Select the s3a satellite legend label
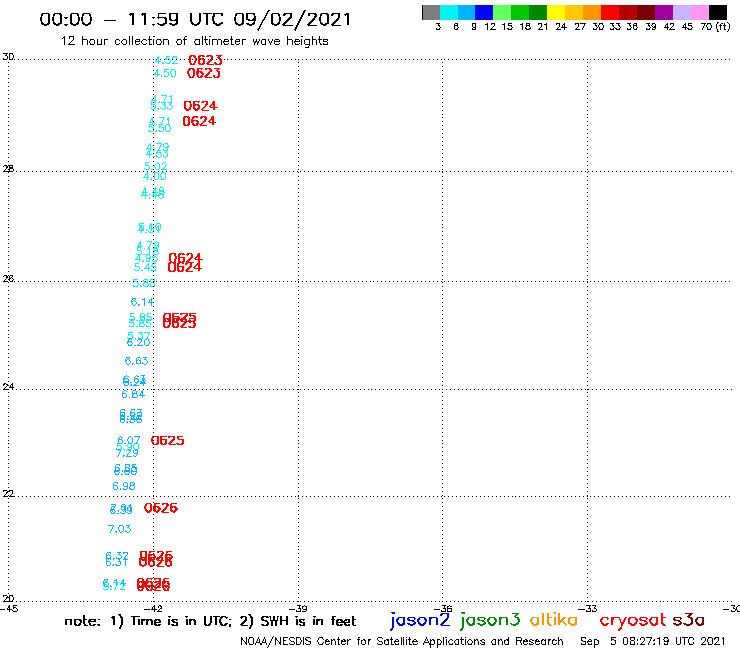The width and height of the screenshot is (740, 650). [689, 621]
